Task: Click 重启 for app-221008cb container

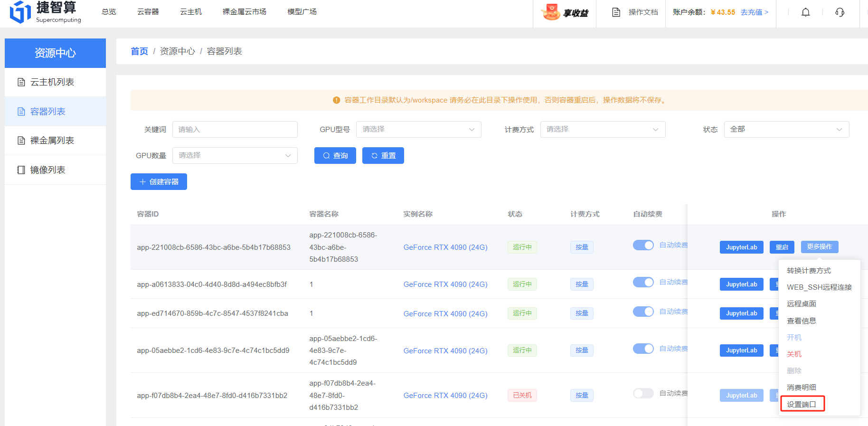Action: 782,247
